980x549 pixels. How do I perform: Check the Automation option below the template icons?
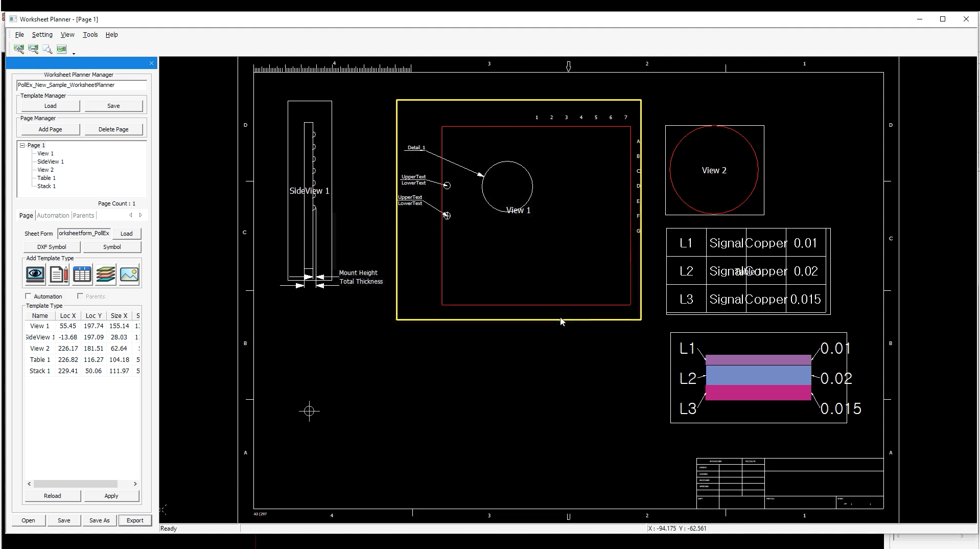[x=29, y=296]
